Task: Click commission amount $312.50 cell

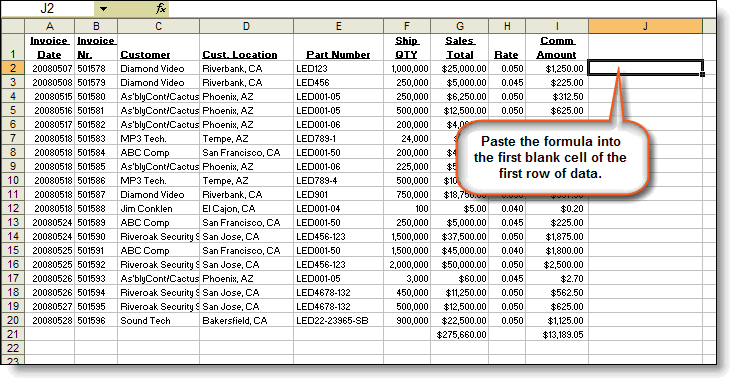Action: tap(557, 96)
